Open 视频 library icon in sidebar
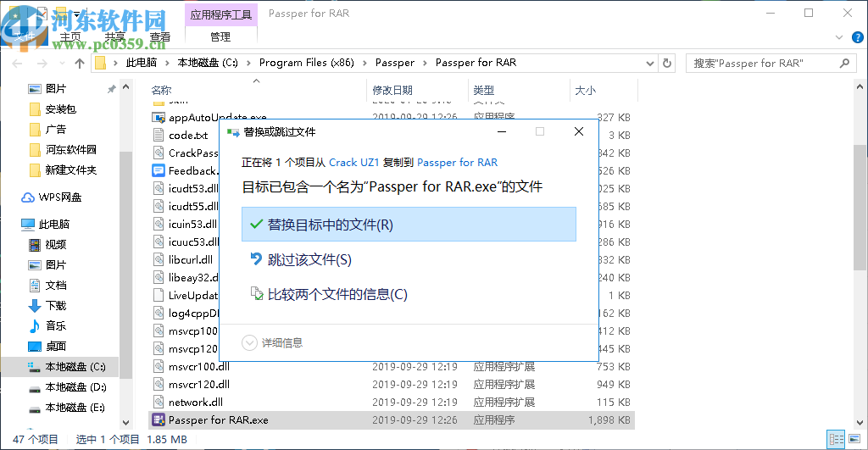This screenshot has width=868, height=450. (34, 245)
